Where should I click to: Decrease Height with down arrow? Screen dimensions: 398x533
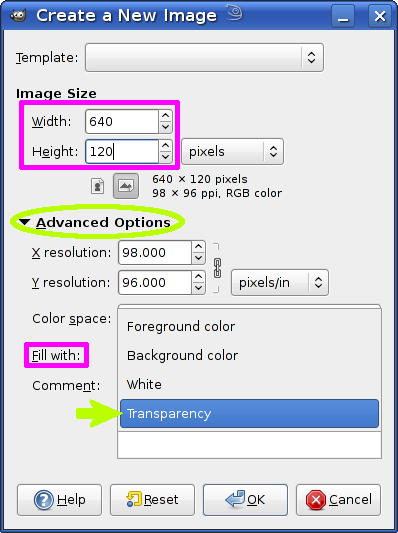(x=166, y=157)
